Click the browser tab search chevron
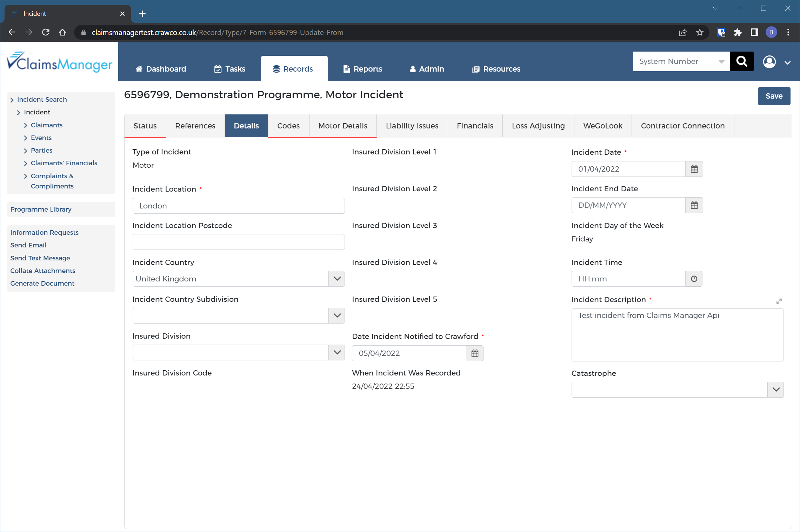The width and height of the screenshot is (800, 532). pyautogui.click(x=715, y=8)
